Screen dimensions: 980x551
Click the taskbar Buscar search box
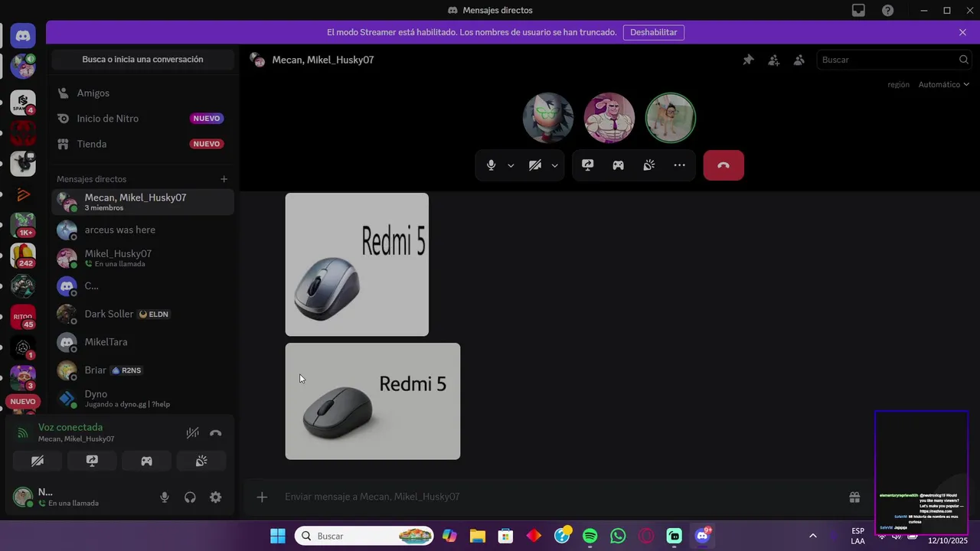click(364, 536)
